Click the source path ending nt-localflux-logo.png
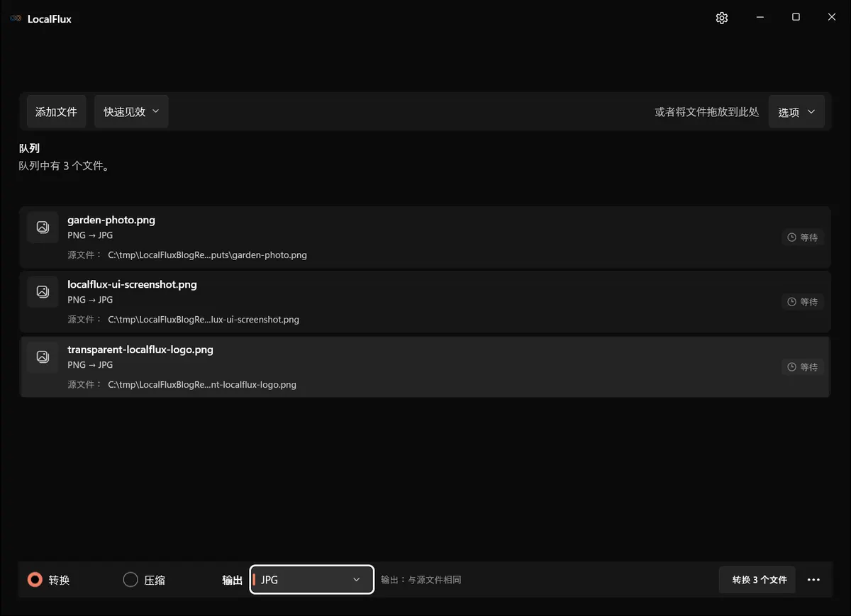The width and height of the screenshot is (851, 616). (202, 385)
